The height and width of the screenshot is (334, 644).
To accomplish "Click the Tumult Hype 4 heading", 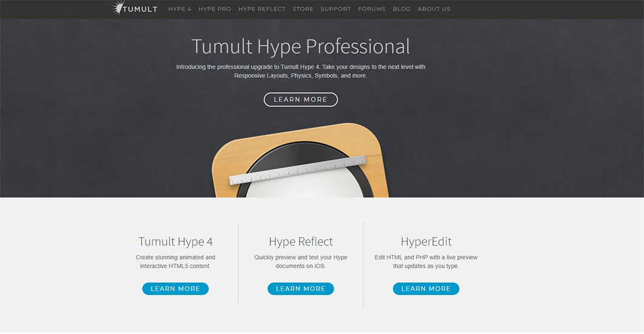I will tap(176, 242).
